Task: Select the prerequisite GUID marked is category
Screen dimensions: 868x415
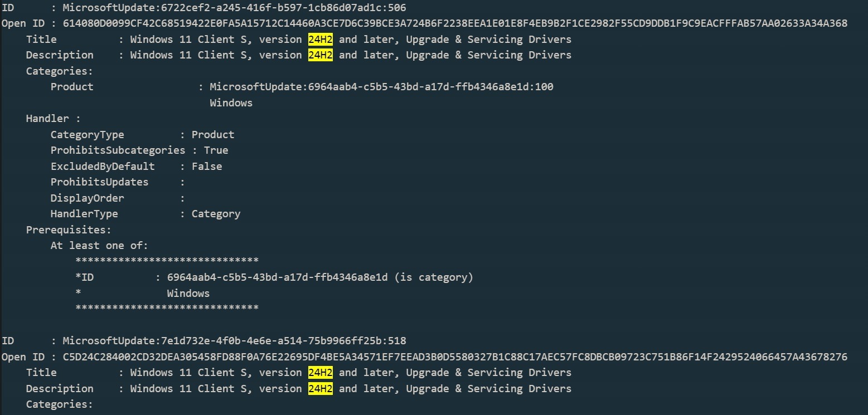Action: (x=277, y=277)
